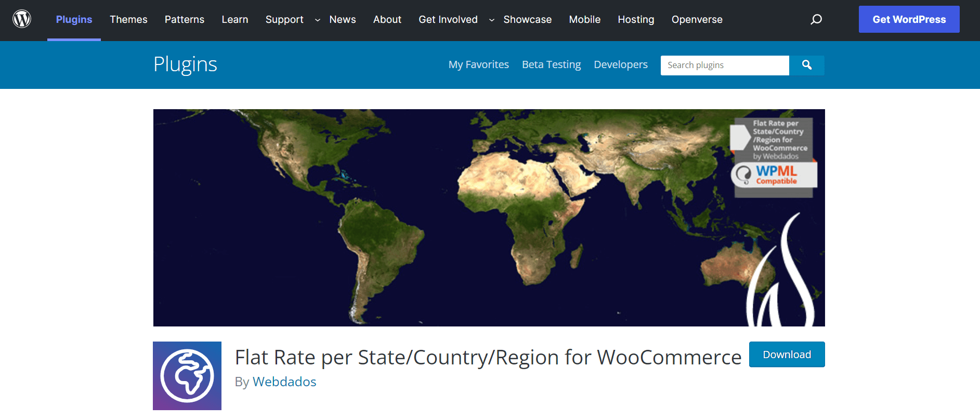
Task: Open the site search magnifier icon
Action: tap(816, 19)
